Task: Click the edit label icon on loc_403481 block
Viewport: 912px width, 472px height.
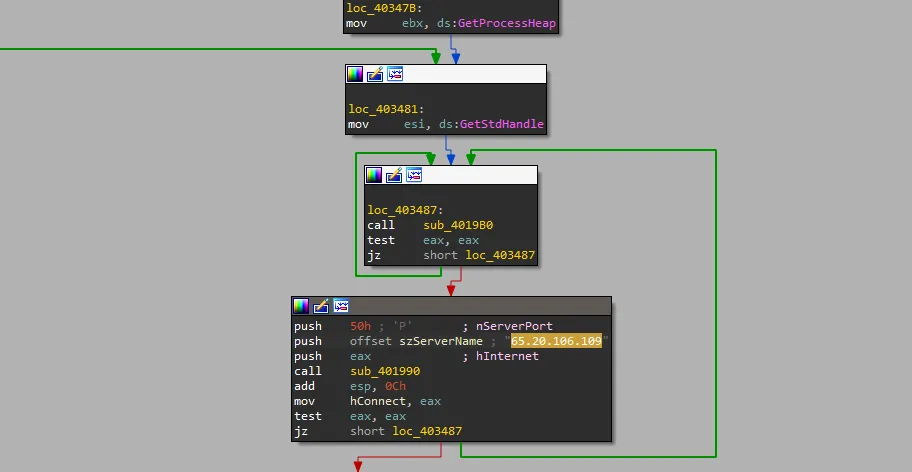Action: [375, 74]
